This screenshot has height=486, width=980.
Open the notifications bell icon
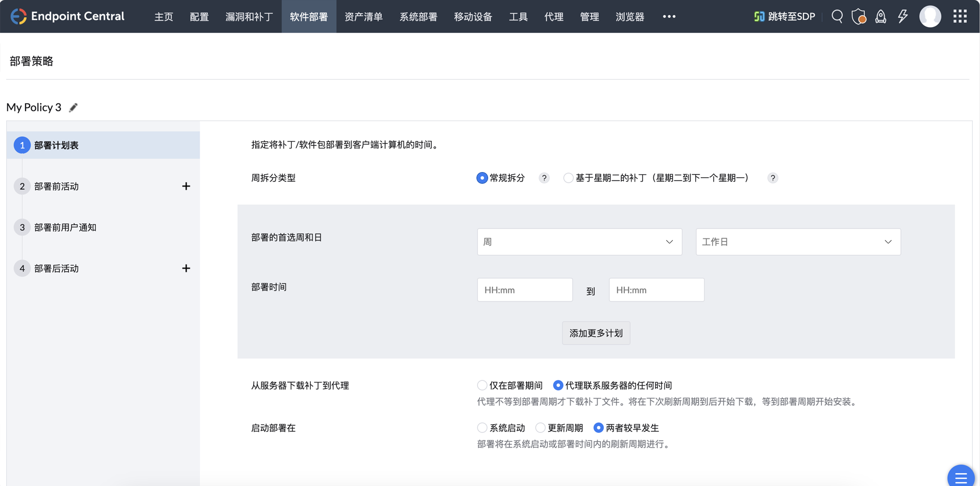[880, 16]
